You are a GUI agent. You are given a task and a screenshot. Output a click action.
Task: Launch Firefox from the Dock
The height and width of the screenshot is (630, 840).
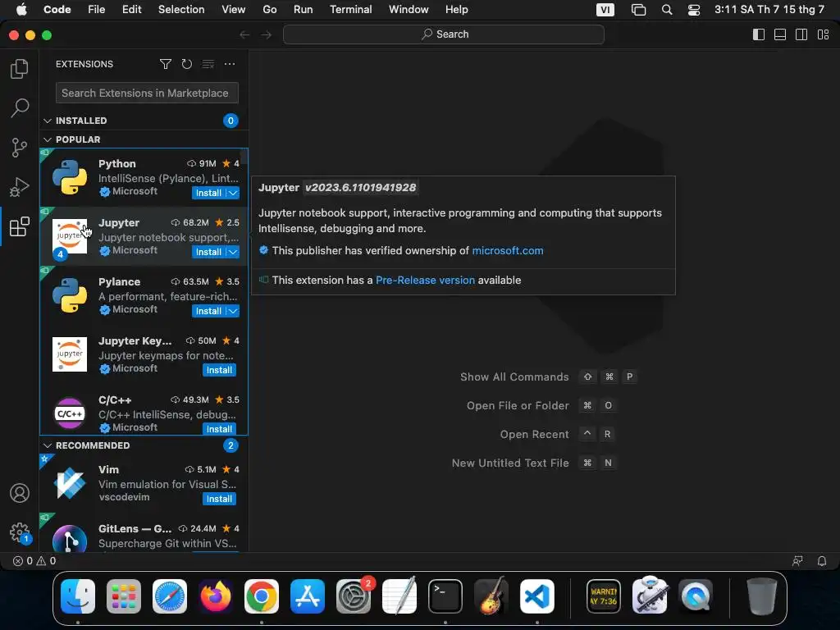[x=216, y=596]
